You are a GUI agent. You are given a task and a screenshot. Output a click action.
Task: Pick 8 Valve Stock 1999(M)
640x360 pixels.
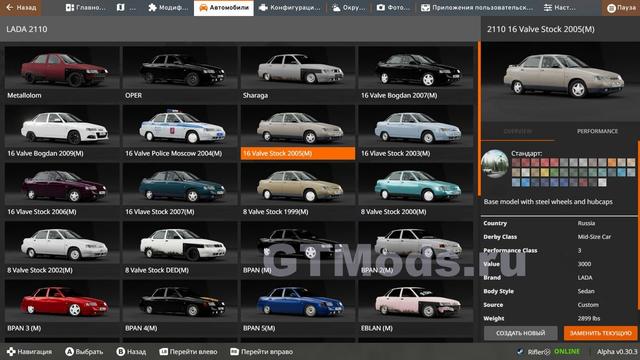click(x=298, y=191)
